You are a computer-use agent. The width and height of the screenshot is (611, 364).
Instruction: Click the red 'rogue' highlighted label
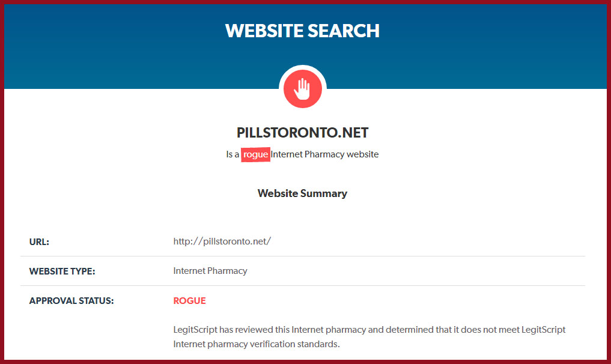pyautogui.click(x=255, y=155)
